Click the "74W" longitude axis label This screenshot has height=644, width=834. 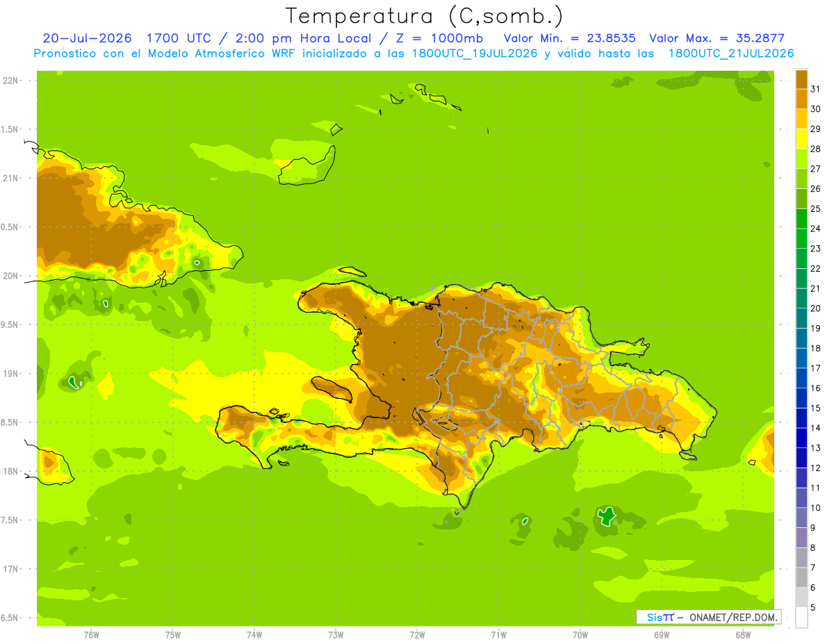(254, 635)
